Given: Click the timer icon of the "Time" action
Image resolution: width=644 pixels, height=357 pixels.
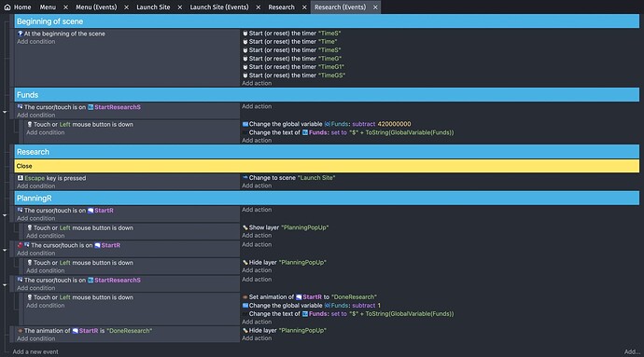Looking at the screenshot, I should [245, 41].
